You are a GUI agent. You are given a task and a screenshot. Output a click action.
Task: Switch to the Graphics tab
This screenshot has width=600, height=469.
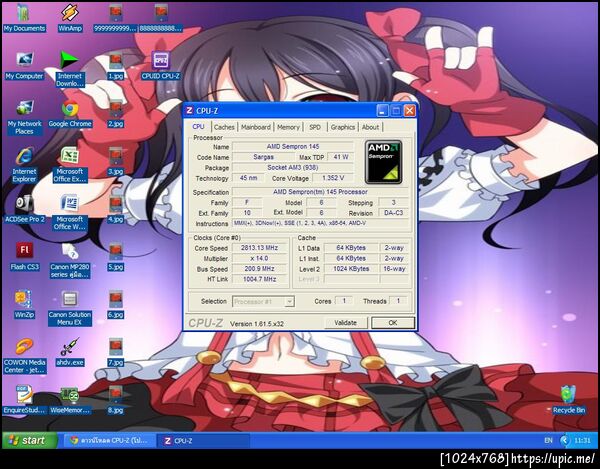[x=342, y=127]
